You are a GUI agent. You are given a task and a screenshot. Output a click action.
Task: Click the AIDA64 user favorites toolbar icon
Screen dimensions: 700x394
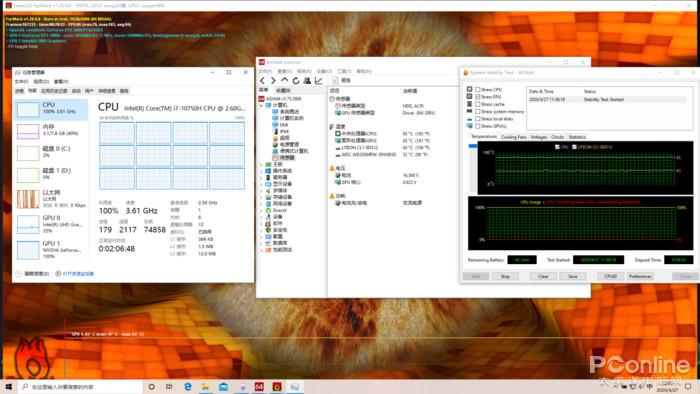(x=307, y=81)
